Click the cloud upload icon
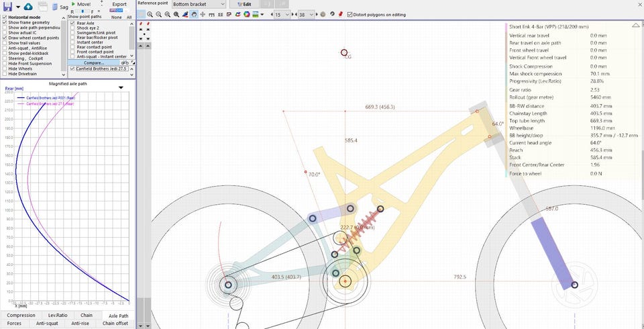This screenshot has width=644, height=329. click(x=28, y=6)
